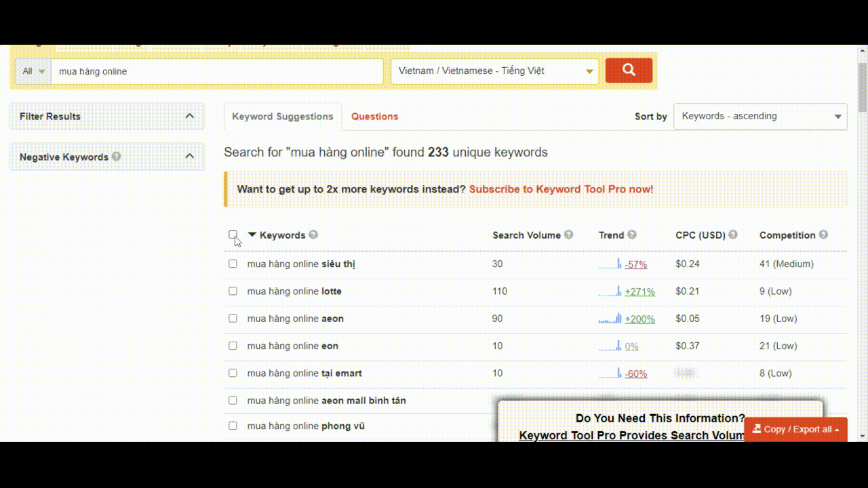Click help icon beside Keywords column header

point(313,235)
